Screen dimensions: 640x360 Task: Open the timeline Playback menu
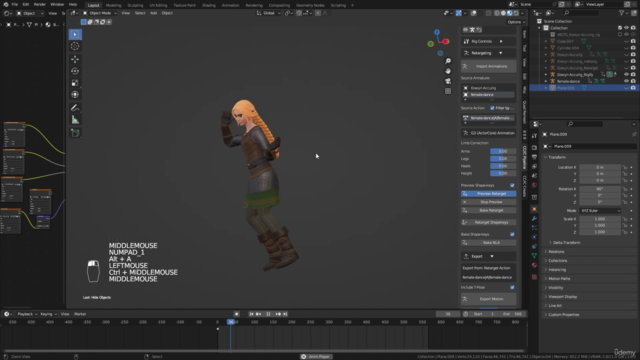(27, 314)
